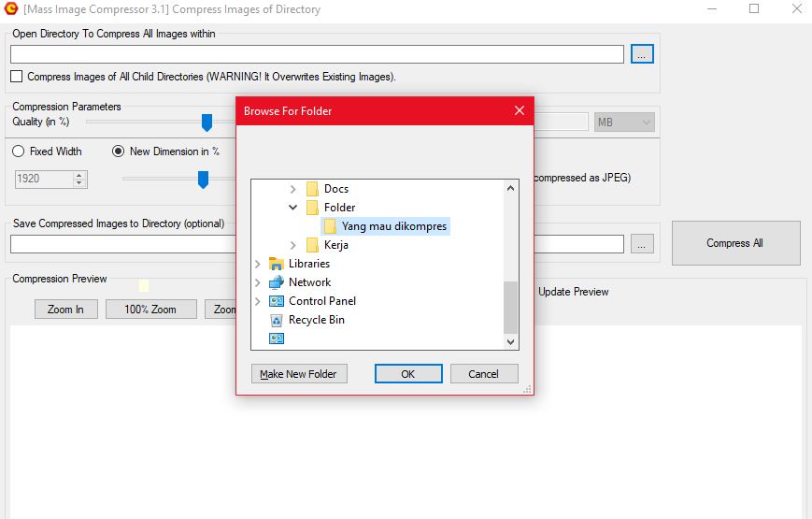Click the Network icon
The image size is (812, 519).
click(x=277, y=282)
